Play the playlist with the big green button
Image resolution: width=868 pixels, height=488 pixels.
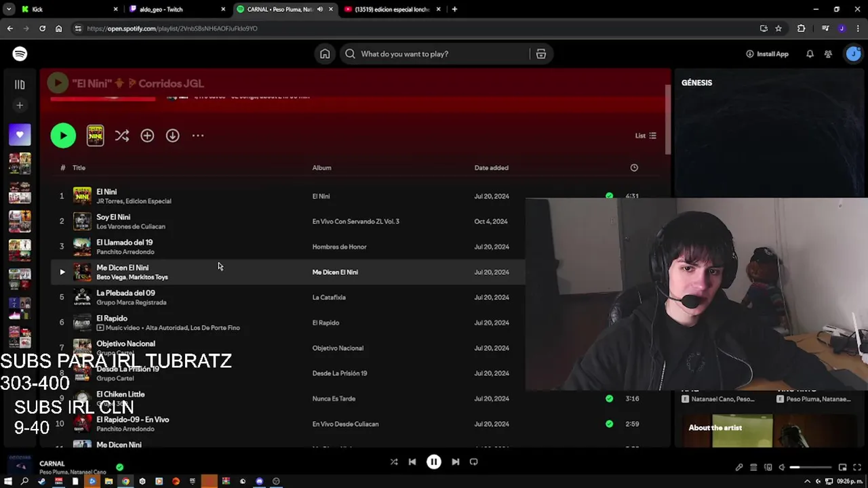click(x=63, y=136)
